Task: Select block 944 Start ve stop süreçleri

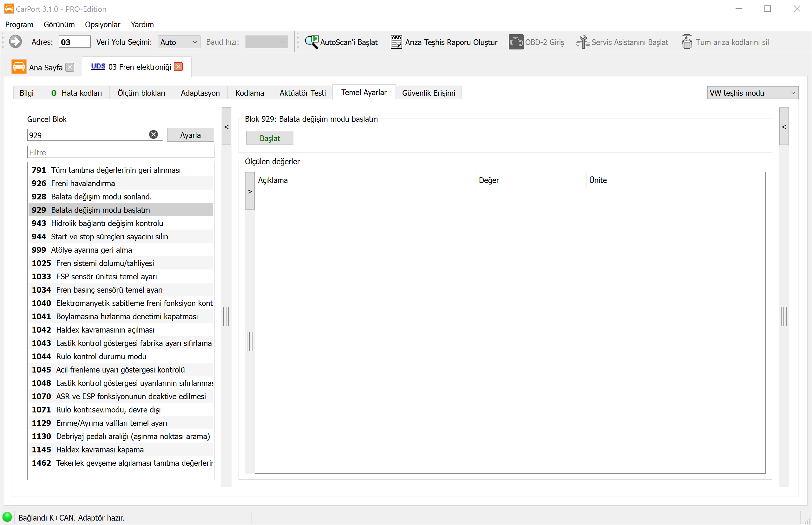Action: 121,236
